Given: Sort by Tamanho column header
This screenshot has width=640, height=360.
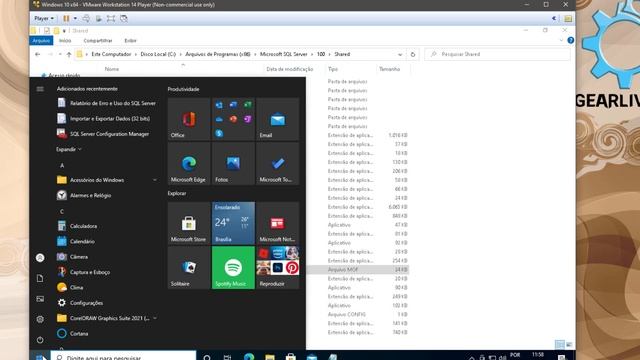Looking at the screenshot, I should point(389,69).
